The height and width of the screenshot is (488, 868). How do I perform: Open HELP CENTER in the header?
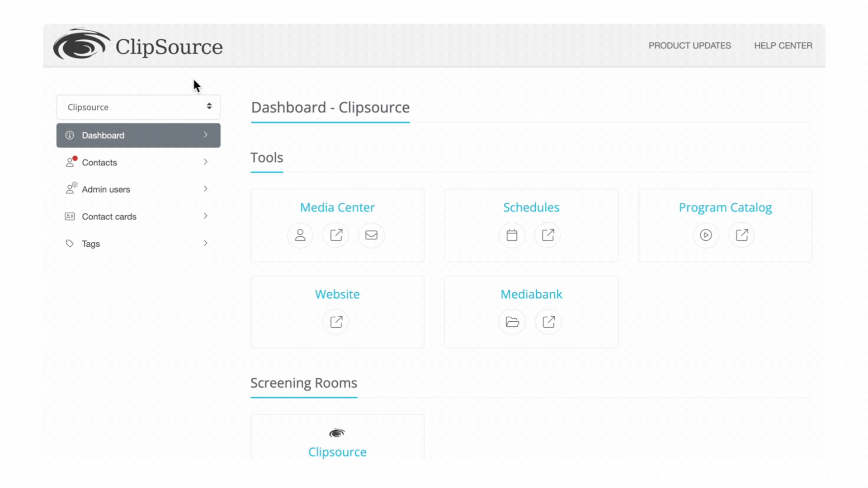click(783, 46)
